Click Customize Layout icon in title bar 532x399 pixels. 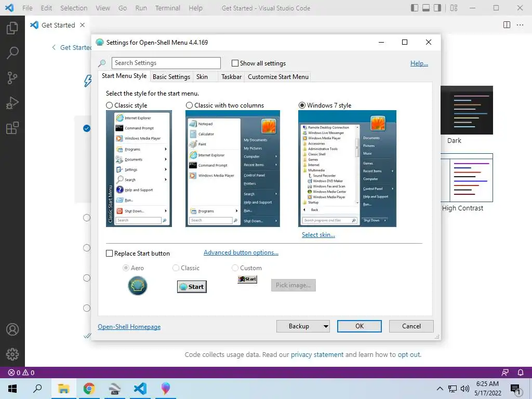(x=454, y=8)
